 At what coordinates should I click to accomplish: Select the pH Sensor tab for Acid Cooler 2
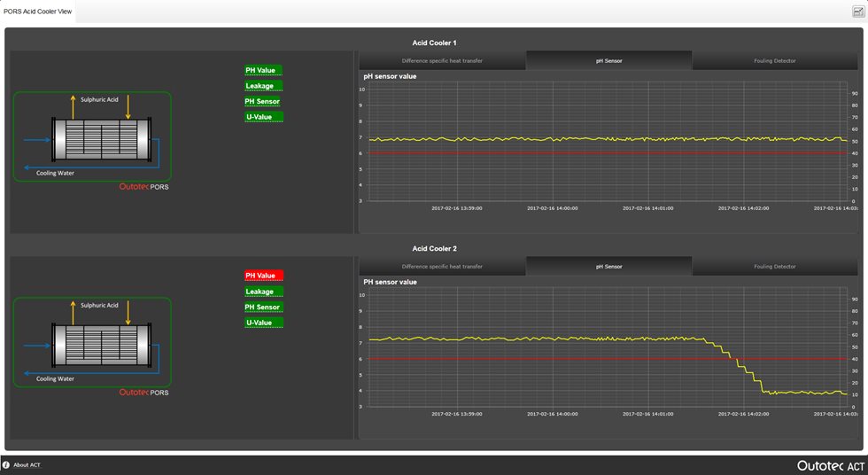608,267
